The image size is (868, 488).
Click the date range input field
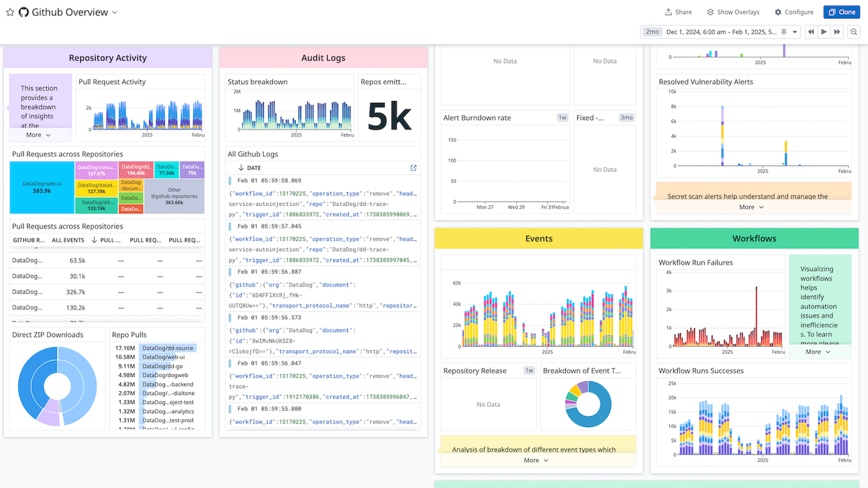721,32
